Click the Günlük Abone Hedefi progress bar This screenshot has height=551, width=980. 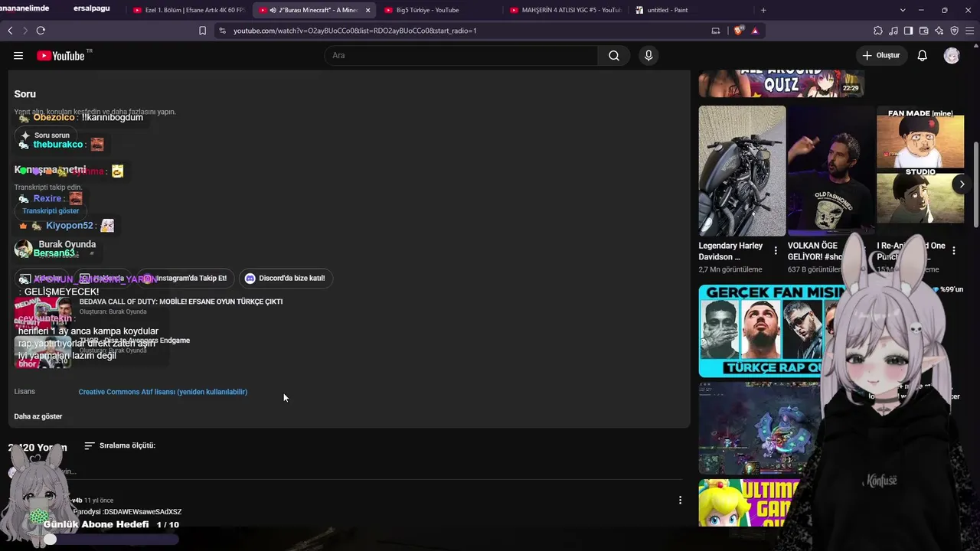pos(113,540)
